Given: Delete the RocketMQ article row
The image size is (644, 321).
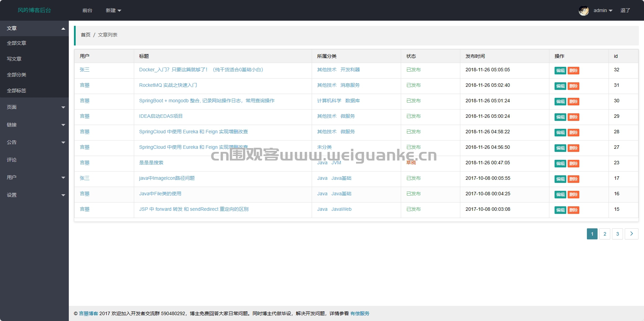Looking at the screenshot, I should (573, 86).
